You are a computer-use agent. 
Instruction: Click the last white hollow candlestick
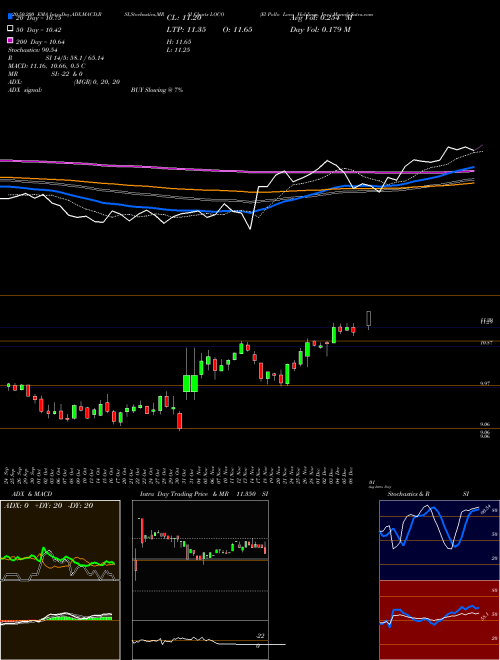[369, 319]
